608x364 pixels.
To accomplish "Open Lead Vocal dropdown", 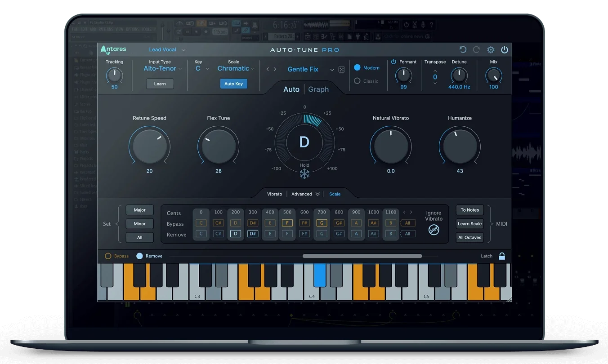I will click(x=167, y=50).
